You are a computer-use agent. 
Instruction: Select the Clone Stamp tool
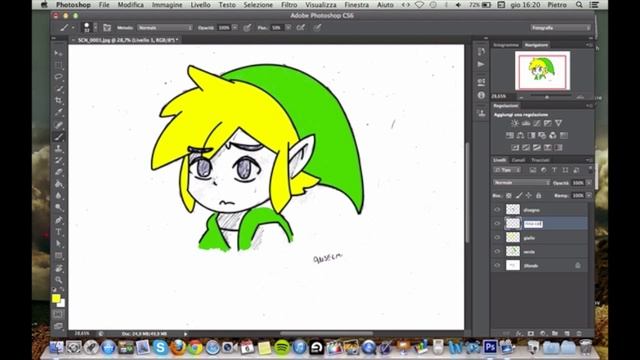tap(59, 148)
